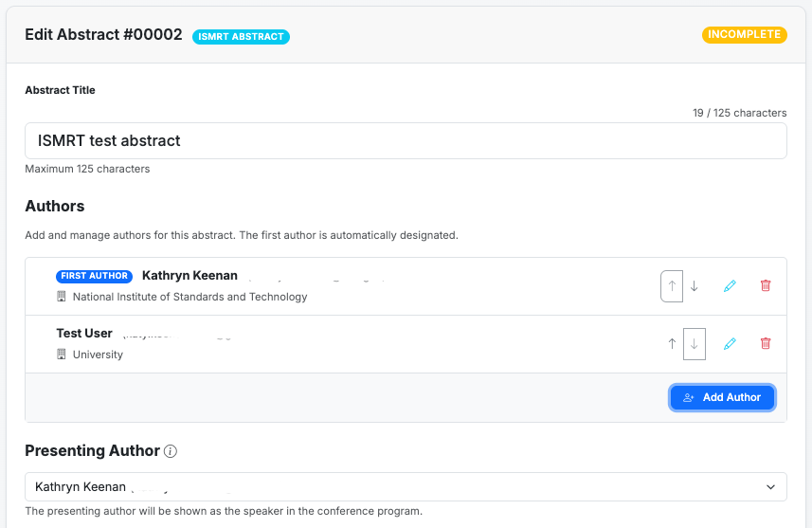
Task: Click Kathryn Keenan's name in authors list
Action: click(189, 276)
